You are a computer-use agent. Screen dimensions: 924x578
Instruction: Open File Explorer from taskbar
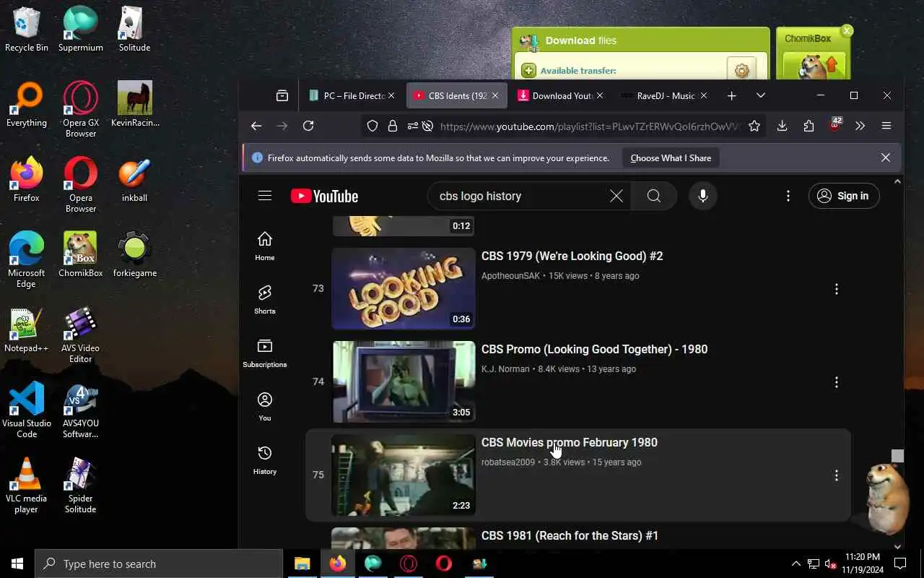[302, 564]
